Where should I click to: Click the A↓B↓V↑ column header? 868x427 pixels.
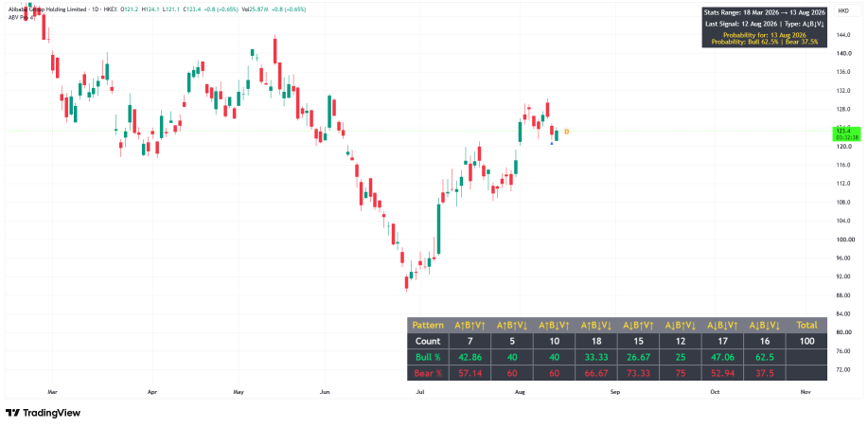point(722,325)
